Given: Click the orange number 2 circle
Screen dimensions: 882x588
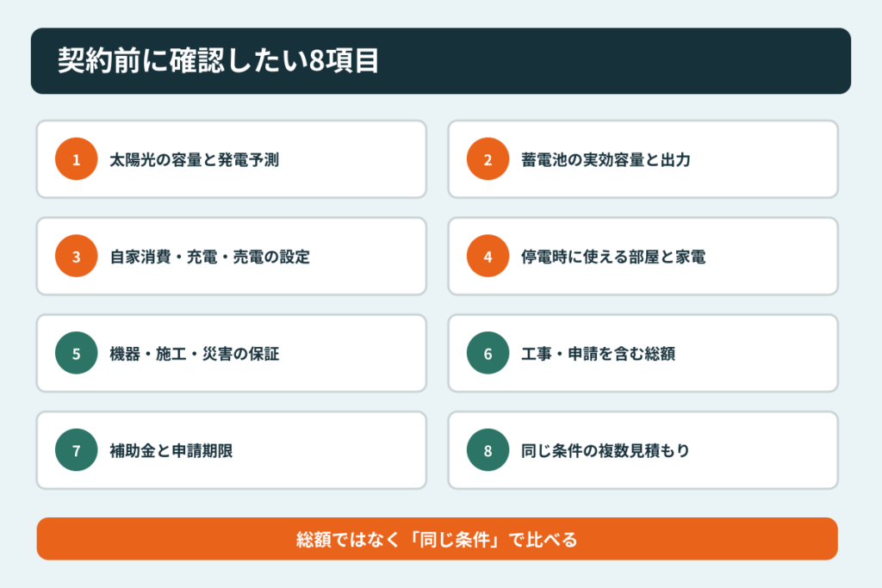Looking at the screenshot, I should click(x=488, y=159).
